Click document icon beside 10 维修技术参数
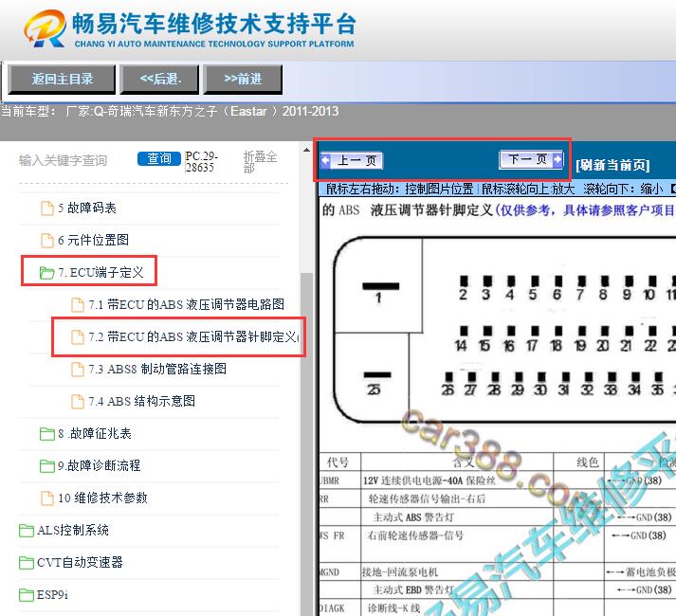 (x=47, y=498)
